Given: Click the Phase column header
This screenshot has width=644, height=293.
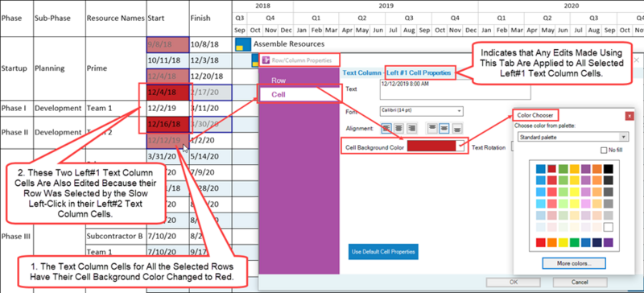Looking at the screenshot, I should coord(16,18).
